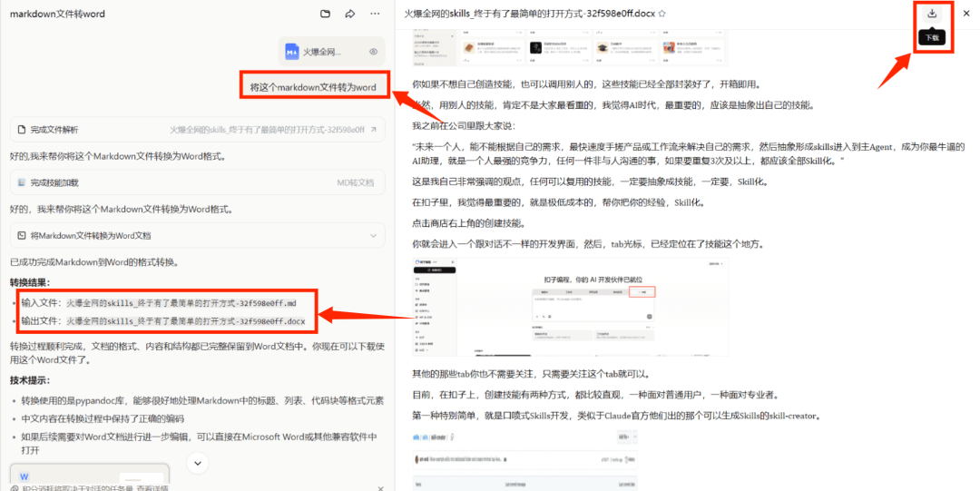
Task: Open the MD转文档 skill label
Action: (x=355, y=182)
